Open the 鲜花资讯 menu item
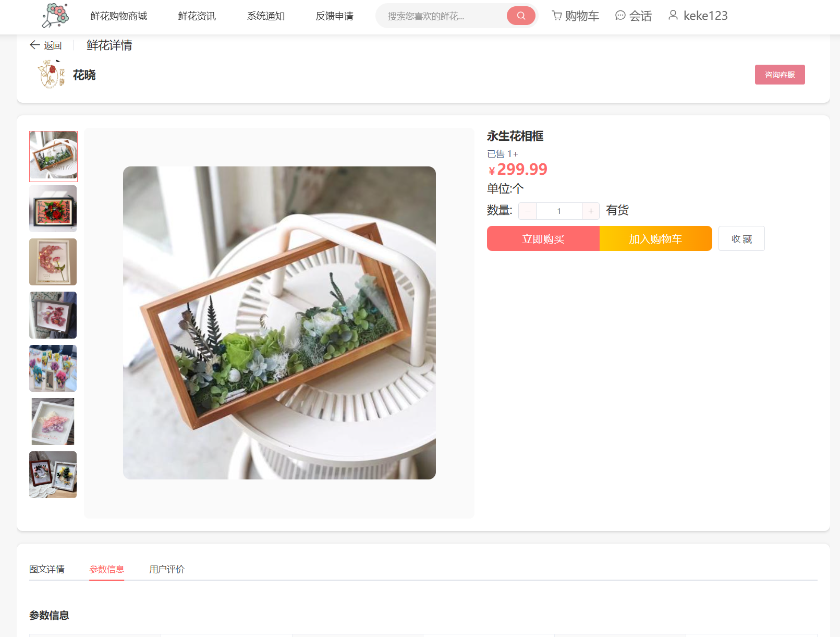The height and width of the screenshot is (637, 840). point(197,16)
